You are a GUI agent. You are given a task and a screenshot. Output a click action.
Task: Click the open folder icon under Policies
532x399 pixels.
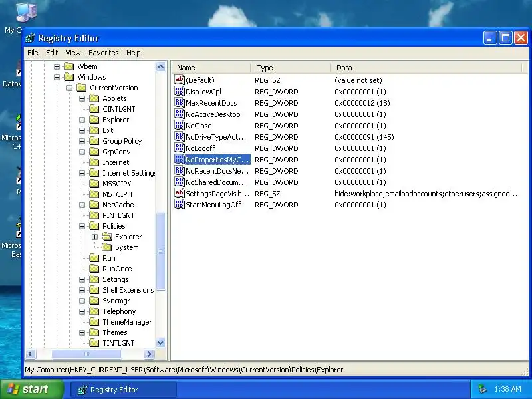[x=107, y=237]
